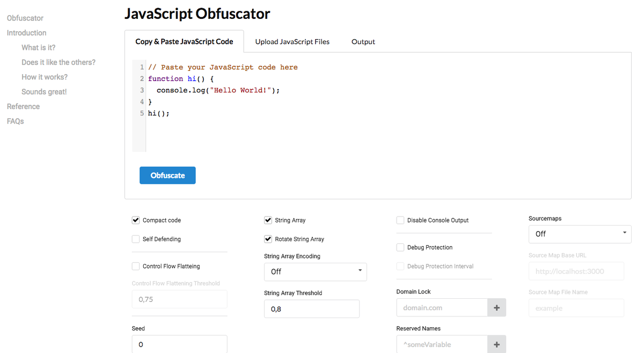This screenshot has height=353, width=644.
Task: Check the Disable Console Output option
Action: click(x=400, y=220)
